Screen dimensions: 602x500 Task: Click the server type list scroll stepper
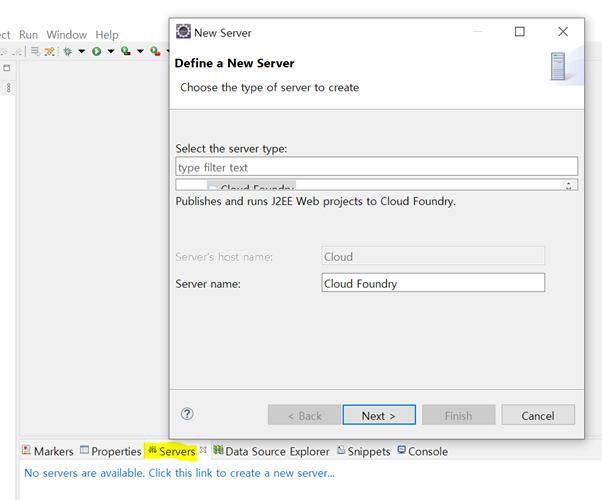568,185
